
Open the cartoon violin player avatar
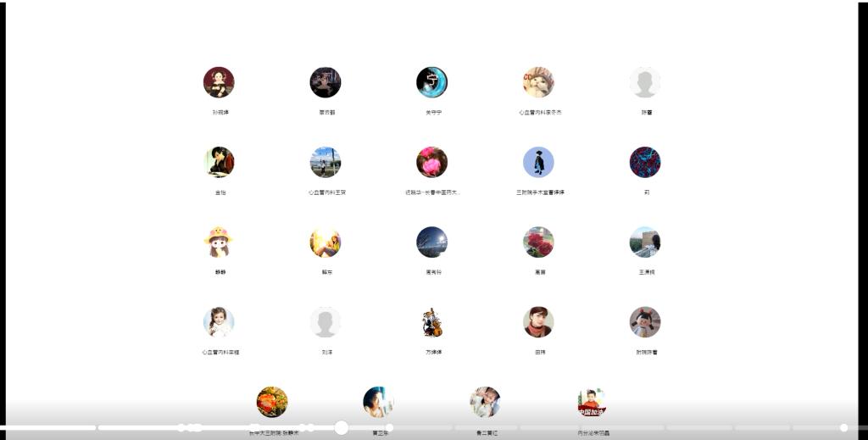click(431, 322)
